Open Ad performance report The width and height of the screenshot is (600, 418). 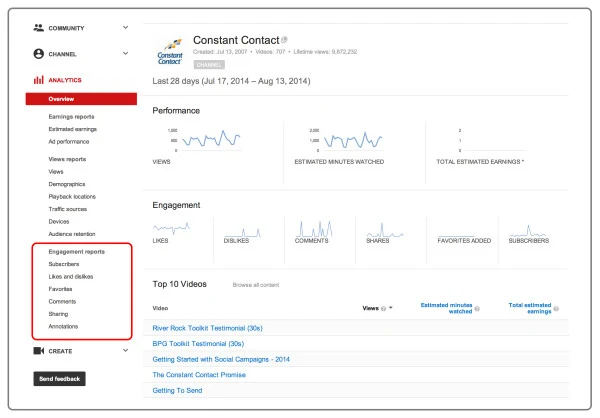pyautogui.click(x=69, y=142)
